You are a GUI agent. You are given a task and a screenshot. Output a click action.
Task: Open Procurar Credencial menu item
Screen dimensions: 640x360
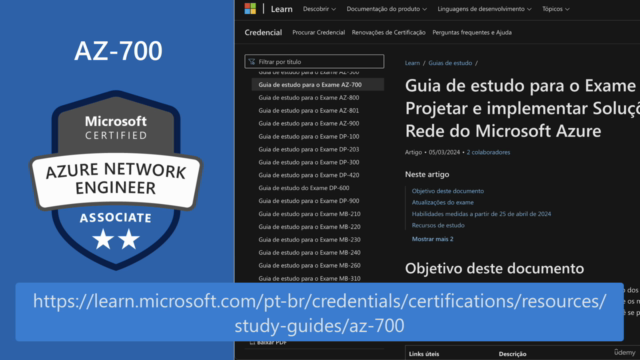(318, 32)
